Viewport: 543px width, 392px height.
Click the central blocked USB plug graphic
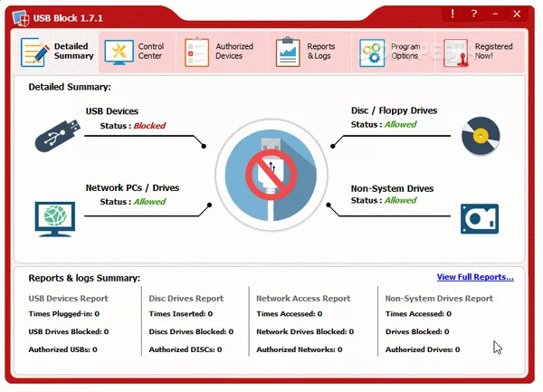coord(271,175)
